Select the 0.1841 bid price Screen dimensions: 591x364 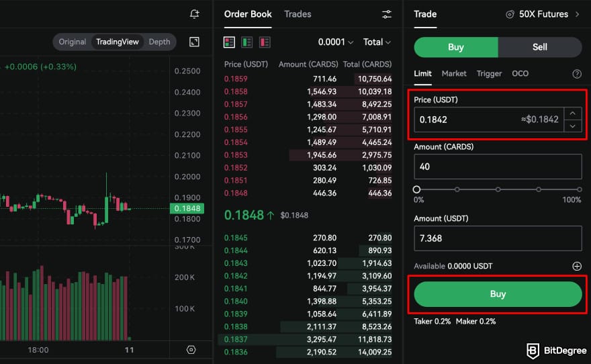pyautogui.click(x=236, y=289)
